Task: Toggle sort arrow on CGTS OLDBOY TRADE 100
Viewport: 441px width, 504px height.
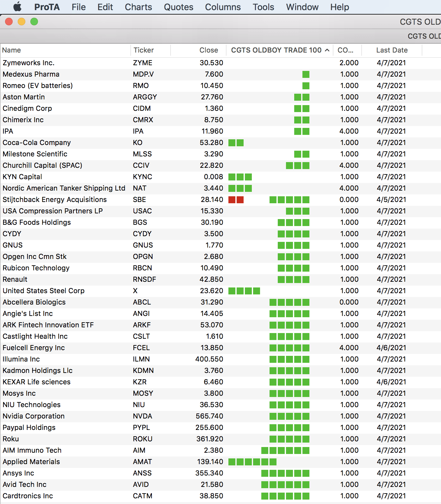Action: tap(327, 50)
